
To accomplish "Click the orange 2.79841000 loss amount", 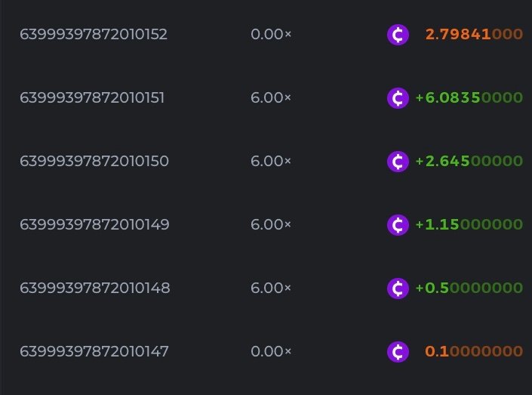I will (474, 35).
